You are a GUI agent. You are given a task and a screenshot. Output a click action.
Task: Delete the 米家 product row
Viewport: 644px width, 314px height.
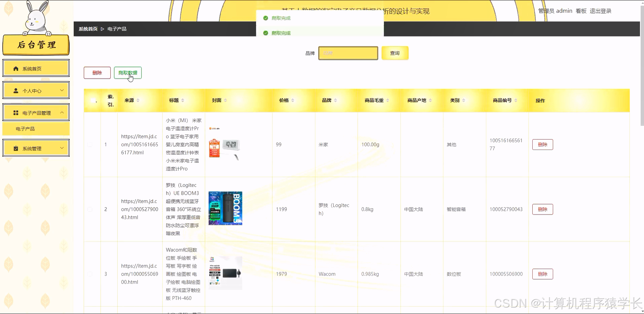coord(543,145)
